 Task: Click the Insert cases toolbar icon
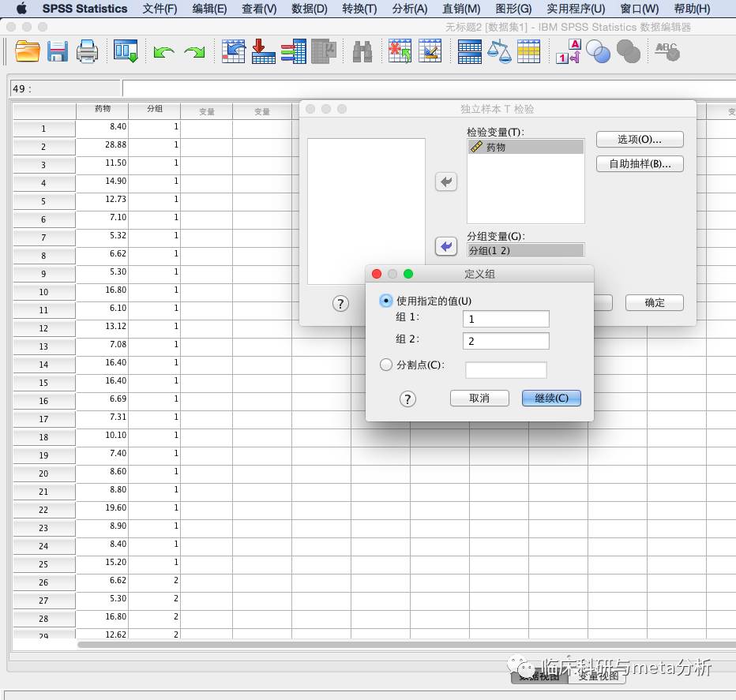click(400, 51)
